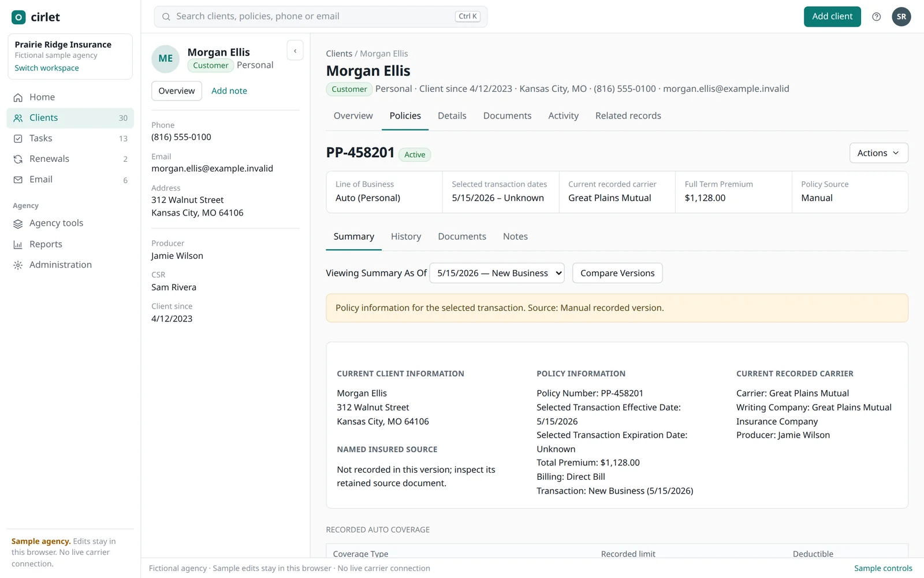Open Email via its envelope icon
This screenshot has height=578, width=924.
(x=18, y=180)
